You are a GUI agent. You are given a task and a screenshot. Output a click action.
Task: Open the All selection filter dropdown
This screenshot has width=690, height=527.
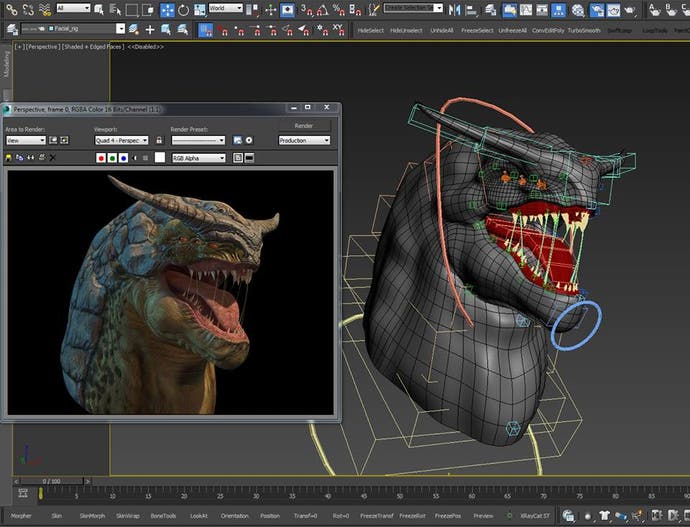[x=73, y=8]
